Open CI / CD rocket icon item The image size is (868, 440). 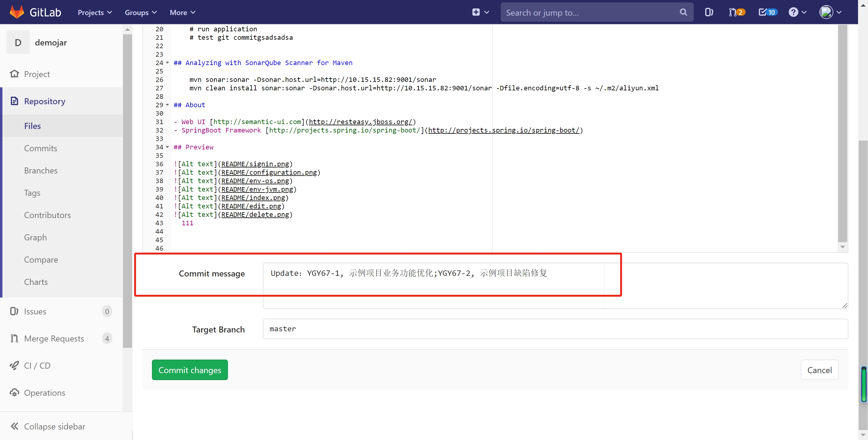click(x=14, y=365)
